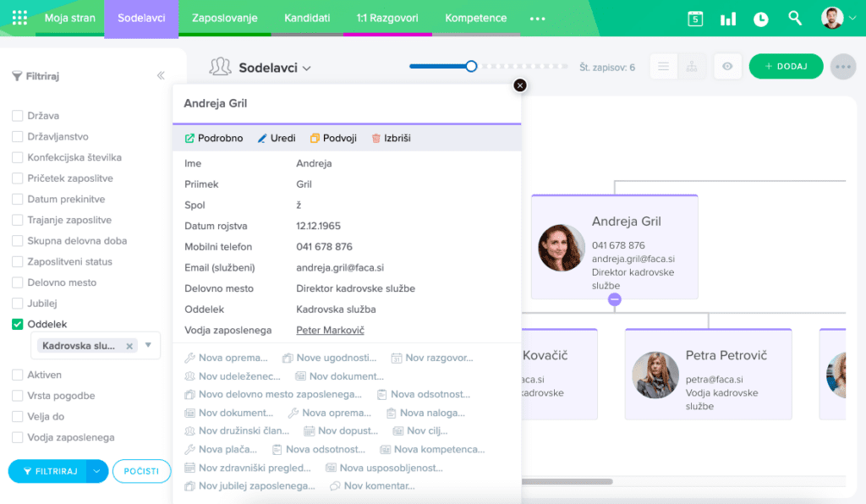Enable the Država filter checkbox
Viewport: 866px width, 504px height.
click(x=18, y=116)
